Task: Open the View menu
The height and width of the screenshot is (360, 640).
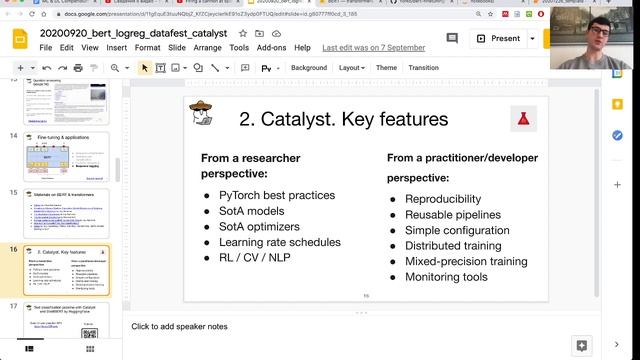Action: [x=90, y=48]
